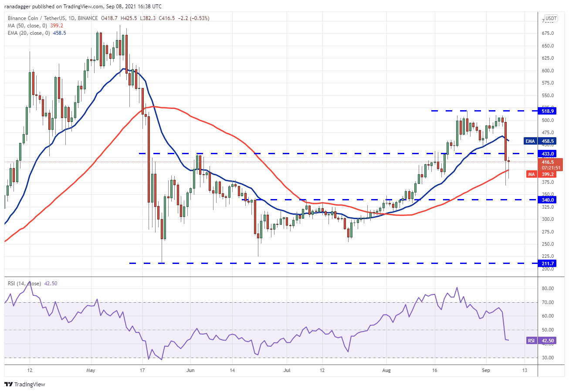Click the 80.00 level on the RSI axis
569x392 pixels.
point(548,288)
